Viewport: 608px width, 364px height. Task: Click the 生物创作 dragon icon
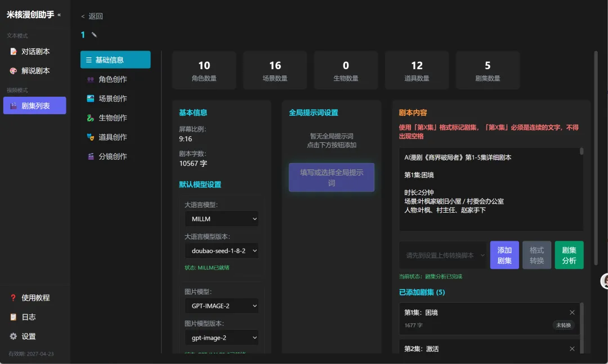pos(90,118)
